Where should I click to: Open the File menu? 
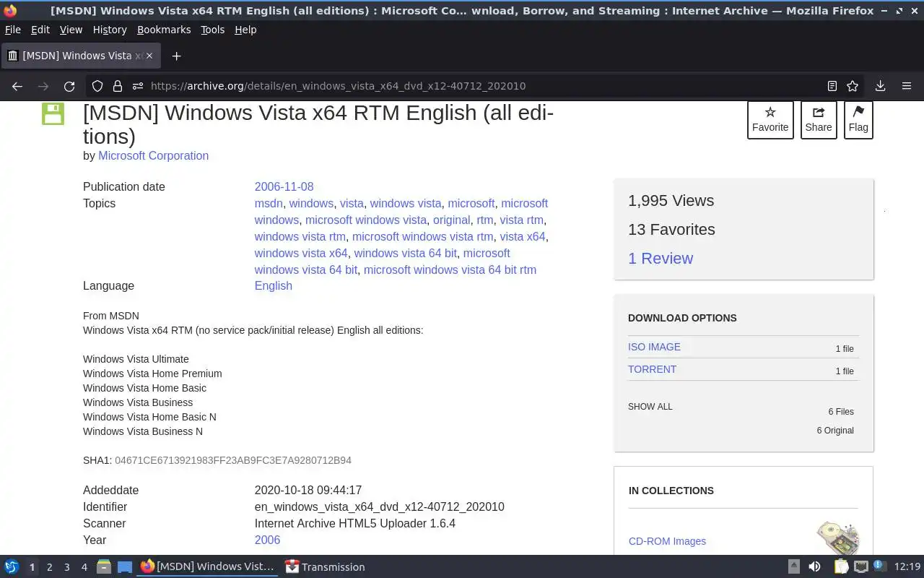pos(13,30)
